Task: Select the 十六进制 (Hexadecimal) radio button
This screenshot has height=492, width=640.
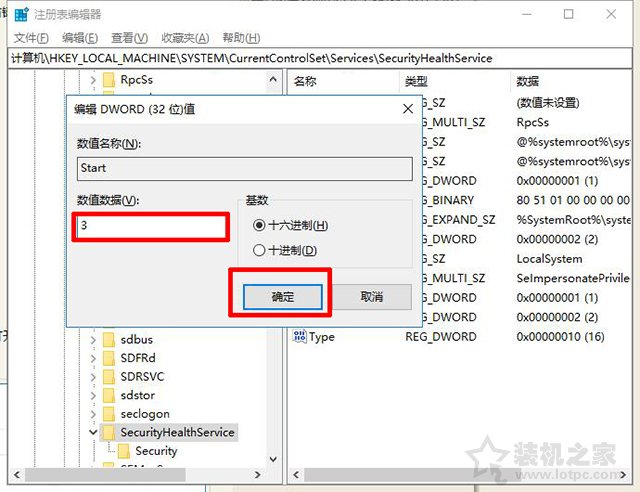Action: click(x=260, y=226)
